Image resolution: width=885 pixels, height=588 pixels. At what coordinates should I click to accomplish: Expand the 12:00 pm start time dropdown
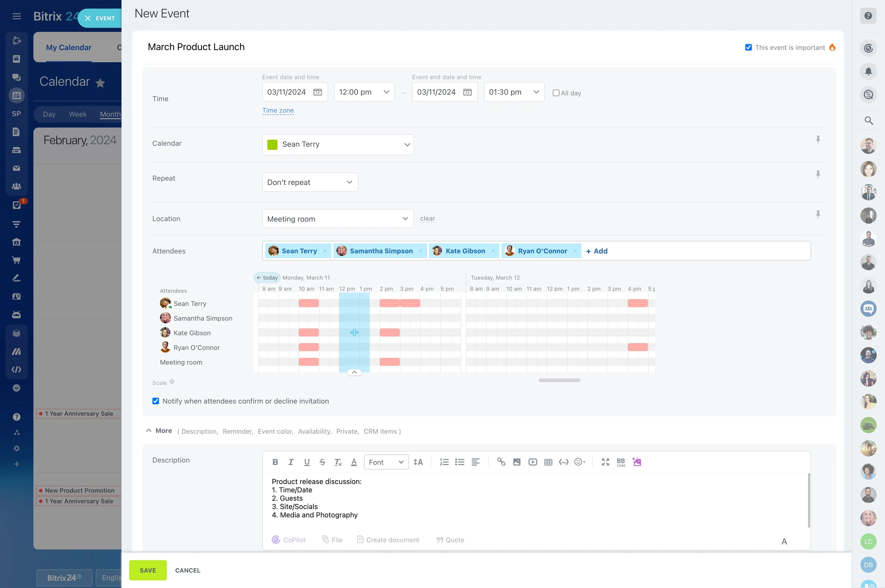364,92
